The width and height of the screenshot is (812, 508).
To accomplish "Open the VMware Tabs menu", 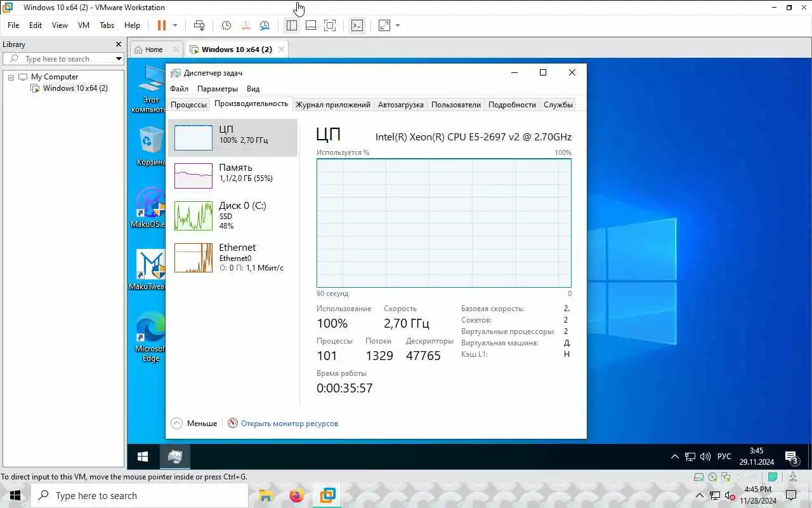I will click(x=107, y=25).
